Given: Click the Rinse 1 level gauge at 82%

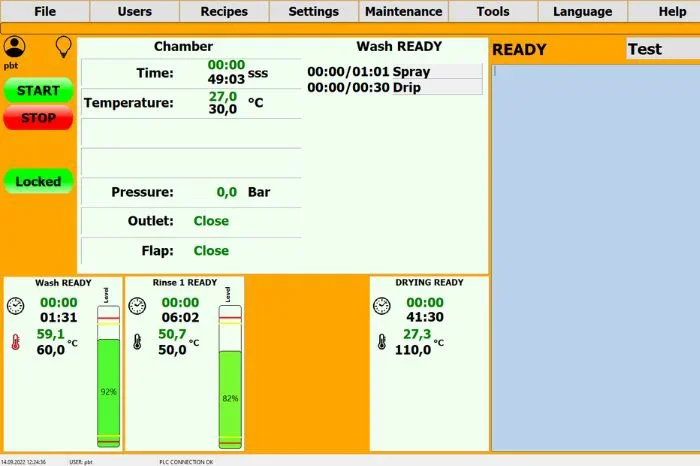Looking at the screenshot, I should click(230, 376).
